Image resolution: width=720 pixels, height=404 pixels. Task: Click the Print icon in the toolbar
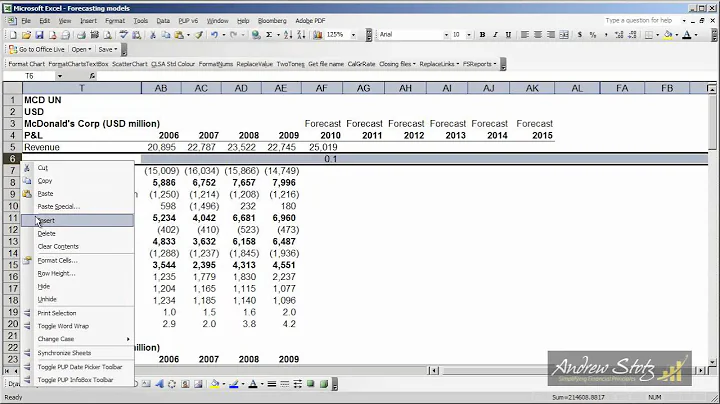pyautogui.click(x=81, y=35)
